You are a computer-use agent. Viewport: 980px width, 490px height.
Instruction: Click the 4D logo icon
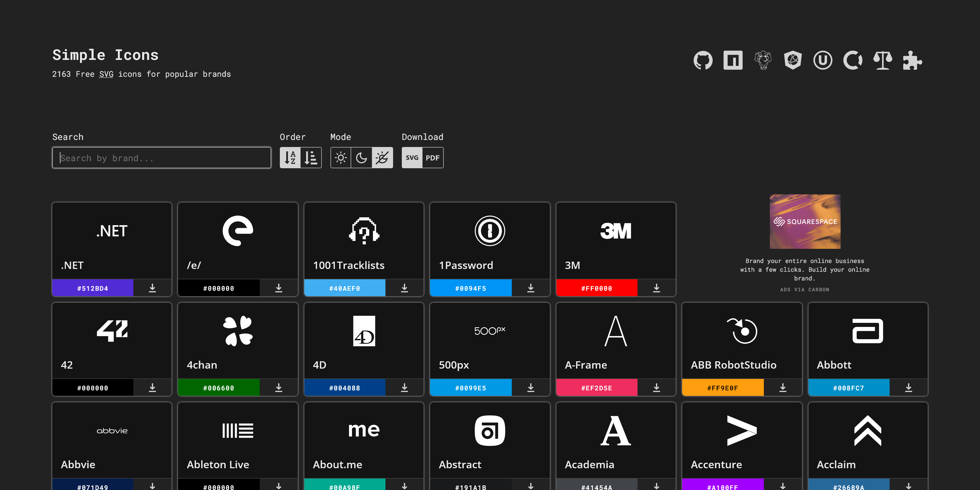click(x=364, y=331)
